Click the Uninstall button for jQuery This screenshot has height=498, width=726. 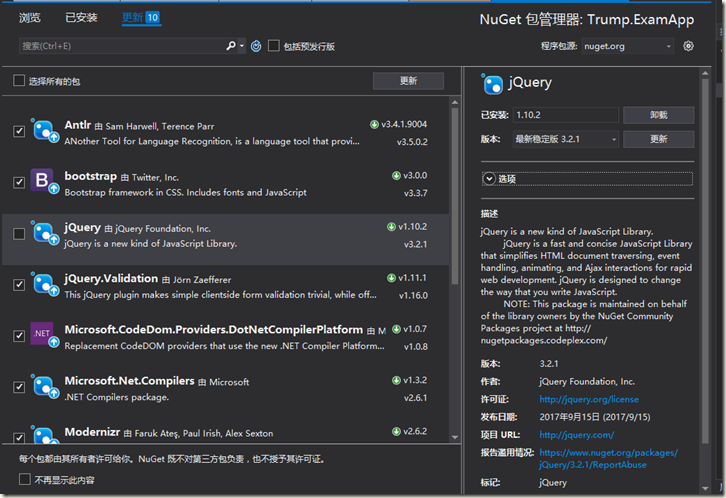658,115
